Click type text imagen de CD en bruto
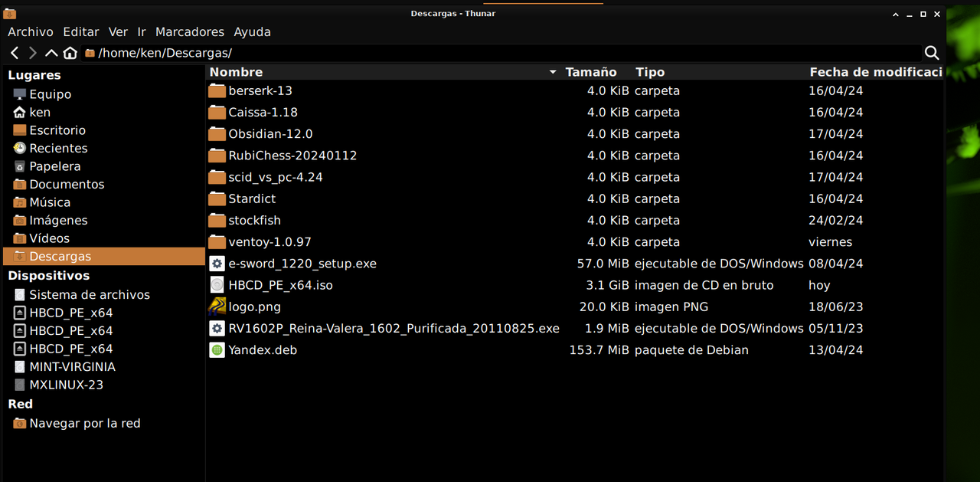 click(x=704, y=285)
